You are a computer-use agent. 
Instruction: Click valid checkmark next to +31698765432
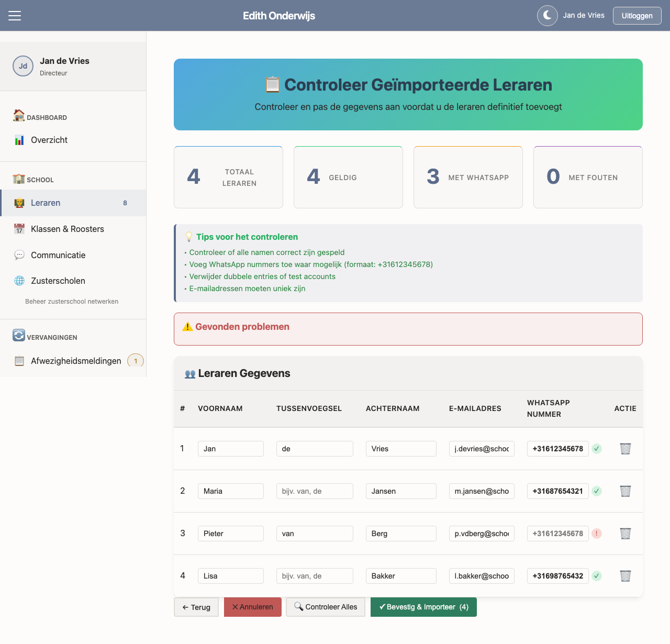[x=597, y=576]
